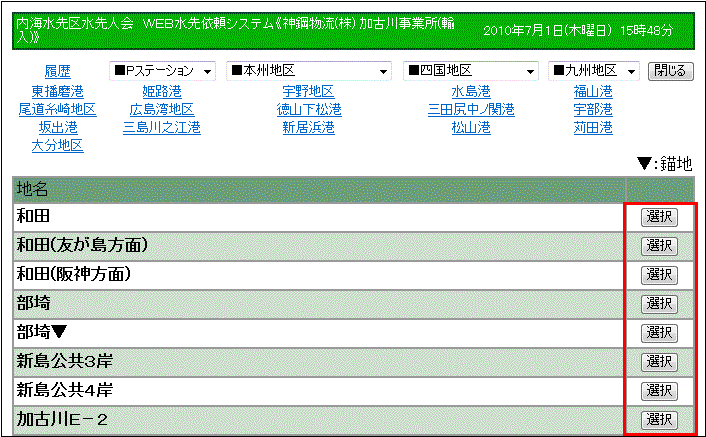
Task: Open the Pステーション dropdown
Action: click(162, 72)
